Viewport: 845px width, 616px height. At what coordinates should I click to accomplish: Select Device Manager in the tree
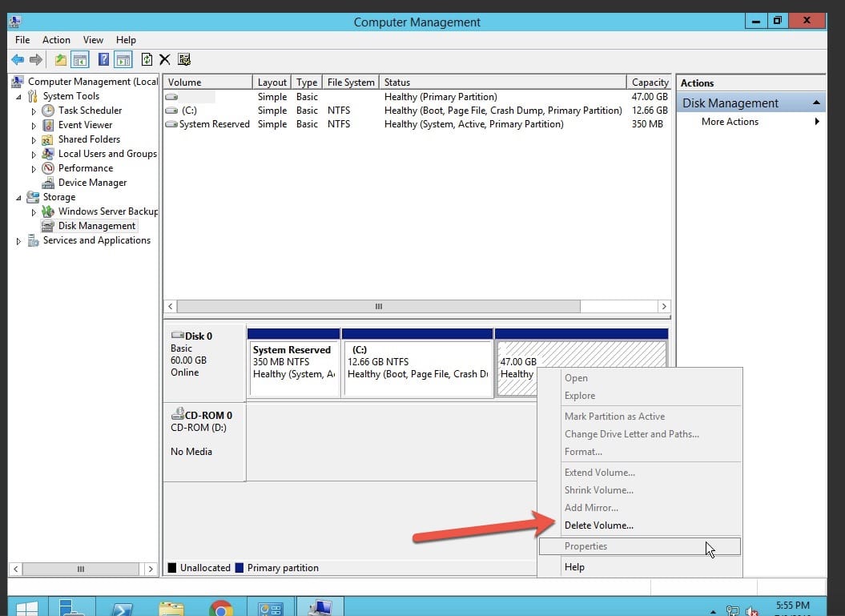tap(92, 183)
